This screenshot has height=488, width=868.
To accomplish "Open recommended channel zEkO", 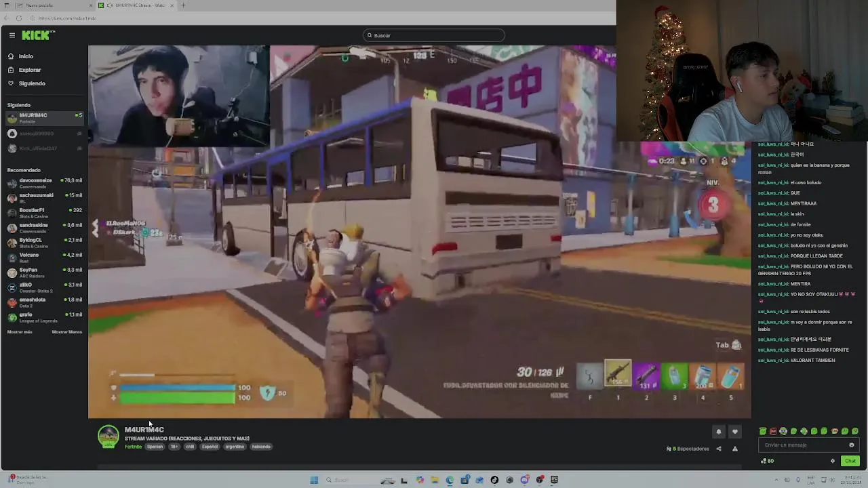I will click(x=44, y=287).
